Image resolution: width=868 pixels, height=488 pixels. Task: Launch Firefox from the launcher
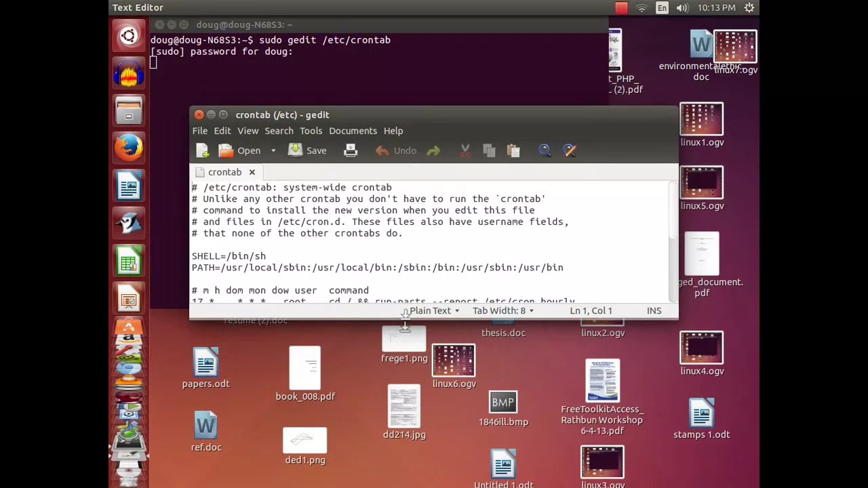coord(129,148)
